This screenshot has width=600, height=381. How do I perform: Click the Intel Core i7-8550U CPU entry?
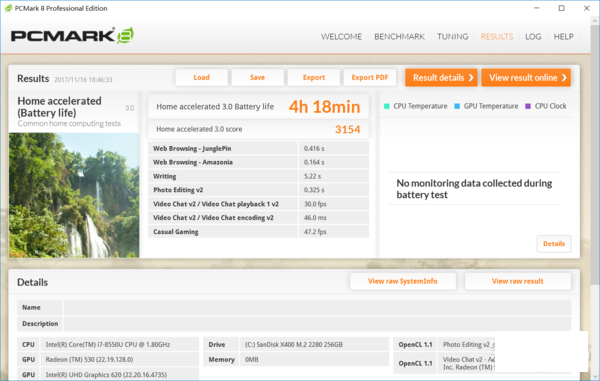point(108,345)
